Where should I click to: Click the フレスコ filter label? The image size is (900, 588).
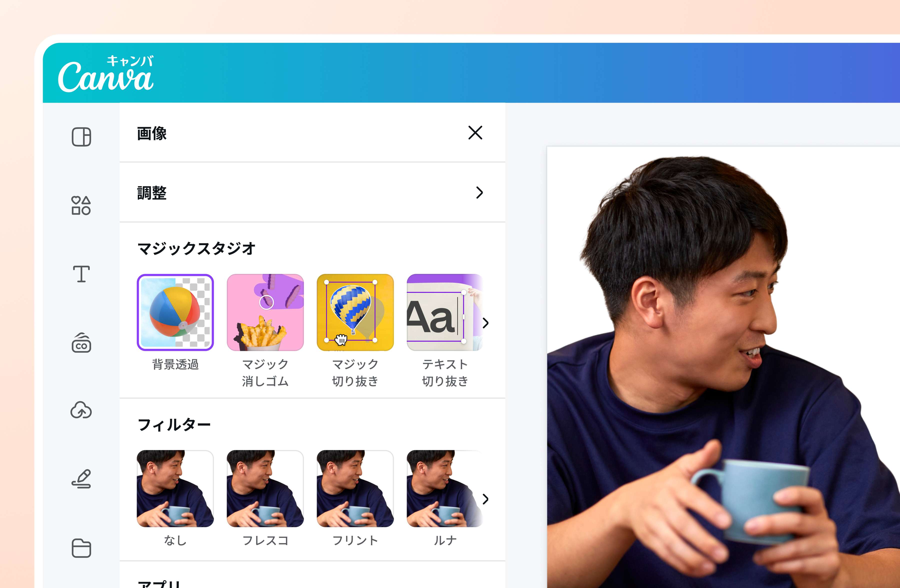(x=265, y=541)
